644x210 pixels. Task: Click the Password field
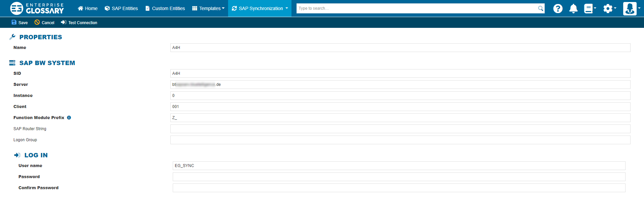[x=399, y=177]
